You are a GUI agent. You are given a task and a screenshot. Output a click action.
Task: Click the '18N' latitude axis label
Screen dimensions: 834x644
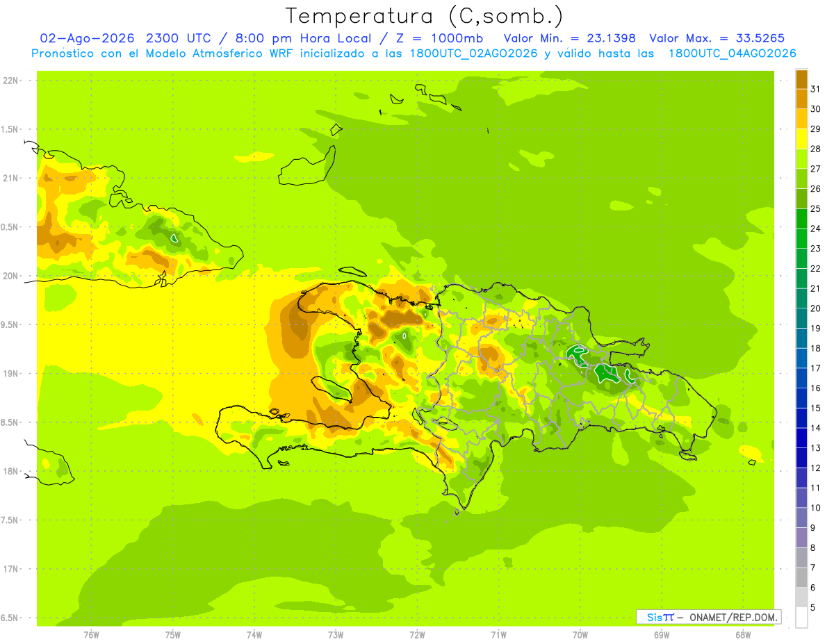pos(10,471)
